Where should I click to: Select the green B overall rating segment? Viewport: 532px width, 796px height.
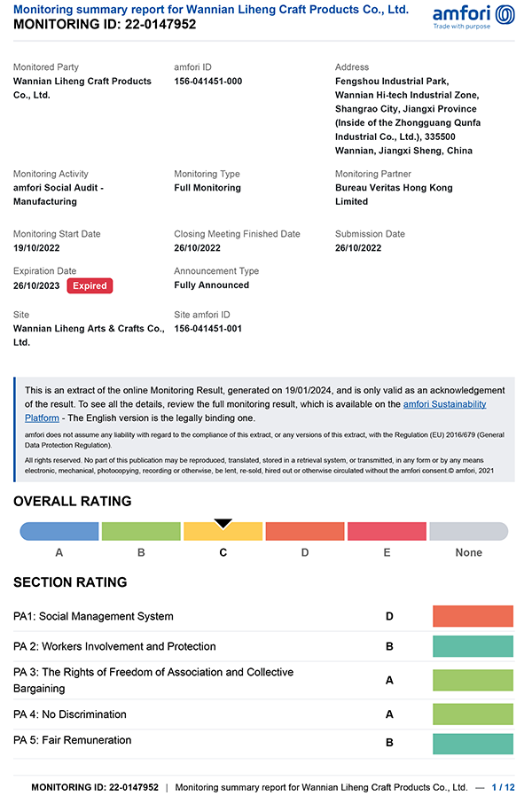[141, 532]
